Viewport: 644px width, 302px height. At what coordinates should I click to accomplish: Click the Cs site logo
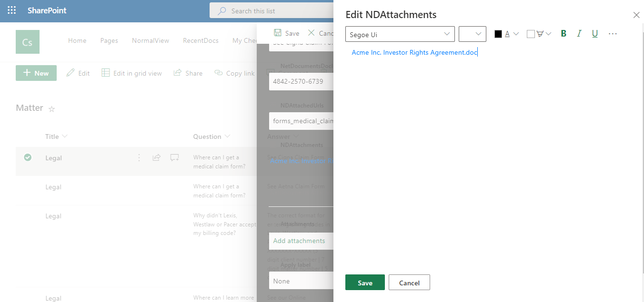pos(28,42)
